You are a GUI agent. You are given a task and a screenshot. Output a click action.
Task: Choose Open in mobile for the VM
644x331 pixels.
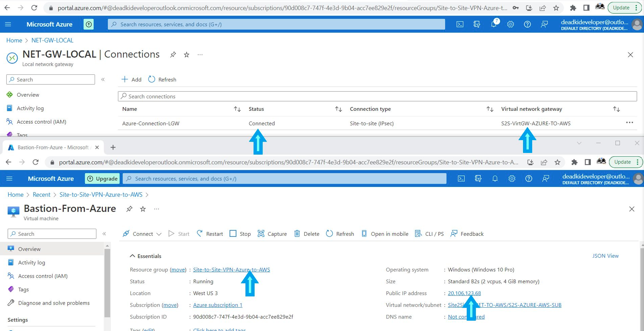[385, 234]
